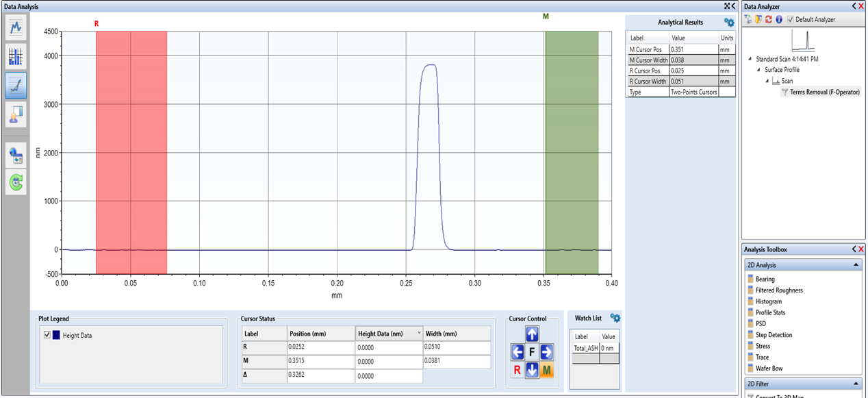Toggle the Default Analyzer checkbox
The image size is (868, 398).
790,19
